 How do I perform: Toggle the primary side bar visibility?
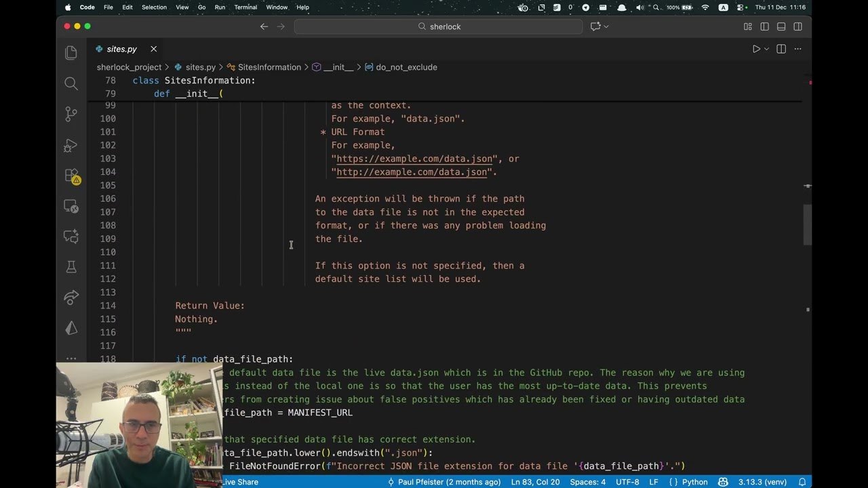764,26
